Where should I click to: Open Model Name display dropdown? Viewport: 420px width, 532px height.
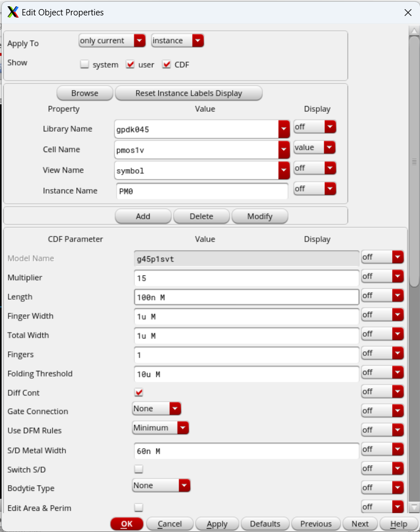[382, 257]
